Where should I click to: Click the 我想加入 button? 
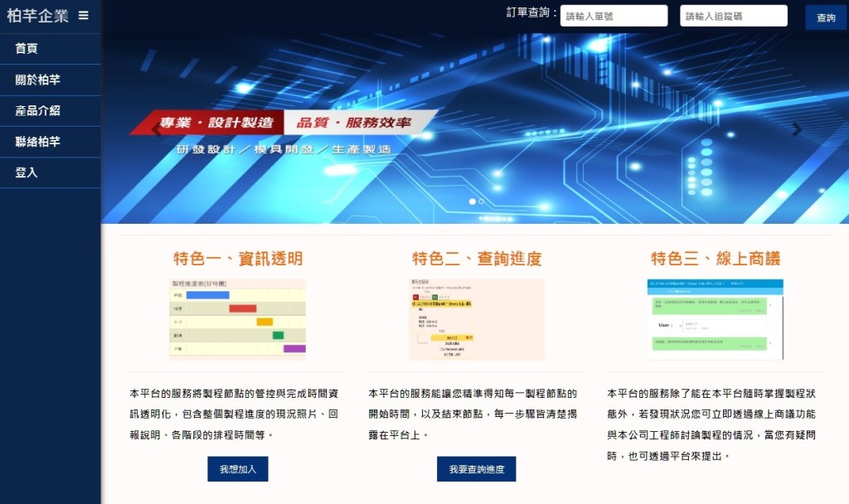click(x=238, y=469)
